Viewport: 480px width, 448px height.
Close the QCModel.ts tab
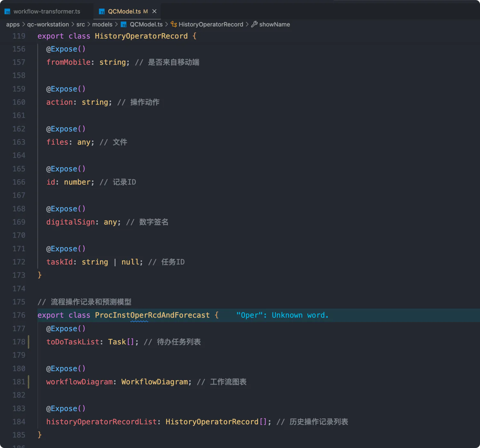pos(154,12)
